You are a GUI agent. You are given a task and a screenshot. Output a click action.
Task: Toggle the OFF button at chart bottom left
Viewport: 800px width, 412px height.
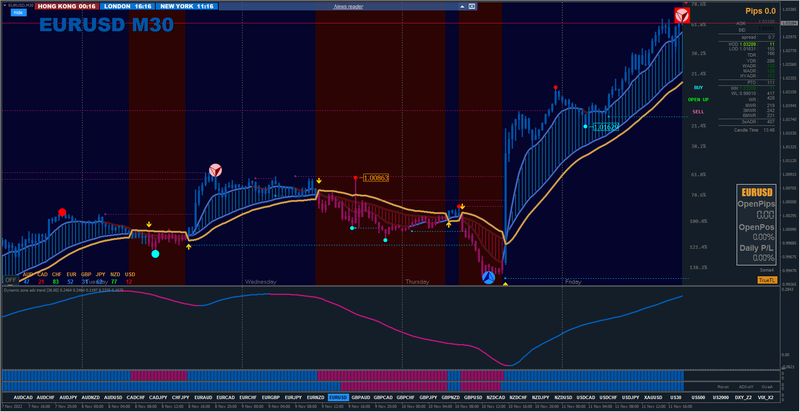[x=10, y=280]
